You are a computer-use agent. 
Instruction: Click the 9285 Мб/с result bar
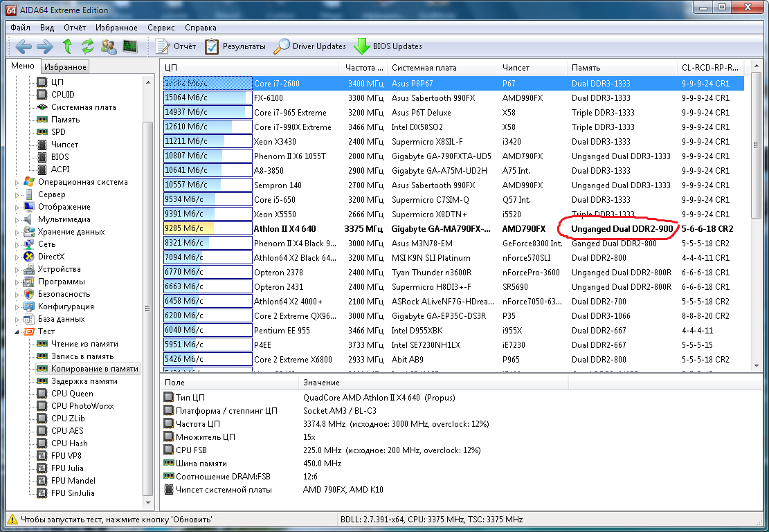point(208,228)
